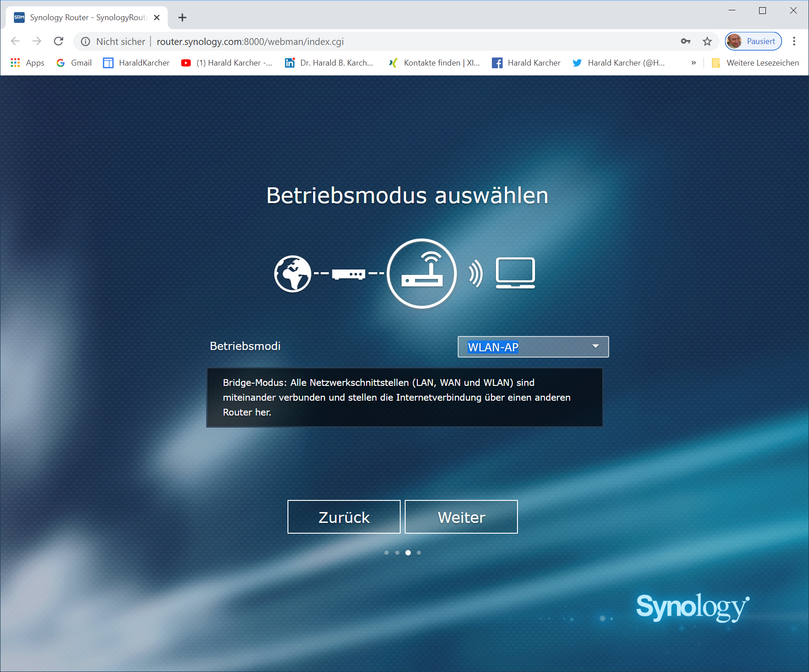Click the site security info icon
809x672 pixels.
[85, 41]
